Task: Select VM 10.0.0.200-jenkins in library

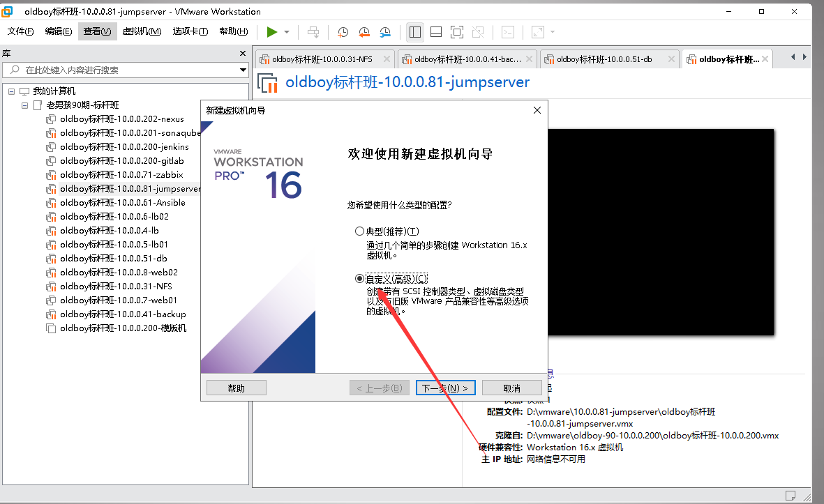Action: [x=124, y=147]
